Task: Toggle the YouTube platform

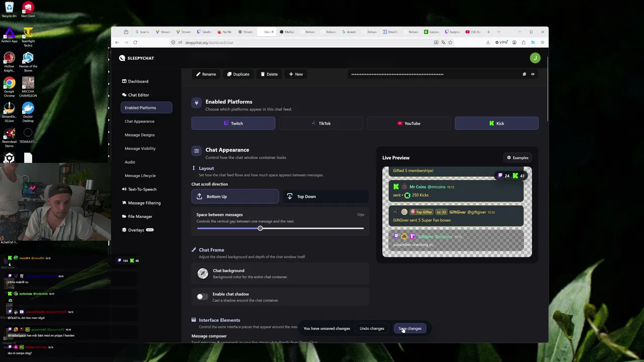Action: [409, 123]
